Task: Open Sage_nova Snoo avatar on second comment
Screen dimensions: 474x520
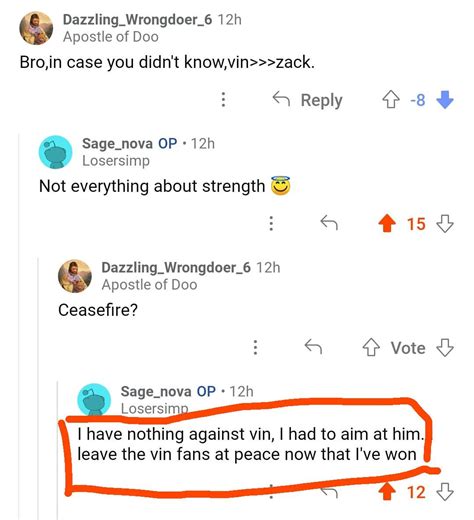Action: (x=55, y=152)
